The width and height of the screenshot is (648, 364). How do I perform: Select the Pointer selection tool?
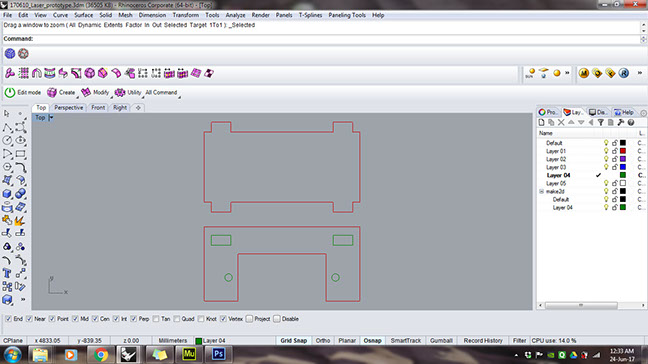[7, 113]
